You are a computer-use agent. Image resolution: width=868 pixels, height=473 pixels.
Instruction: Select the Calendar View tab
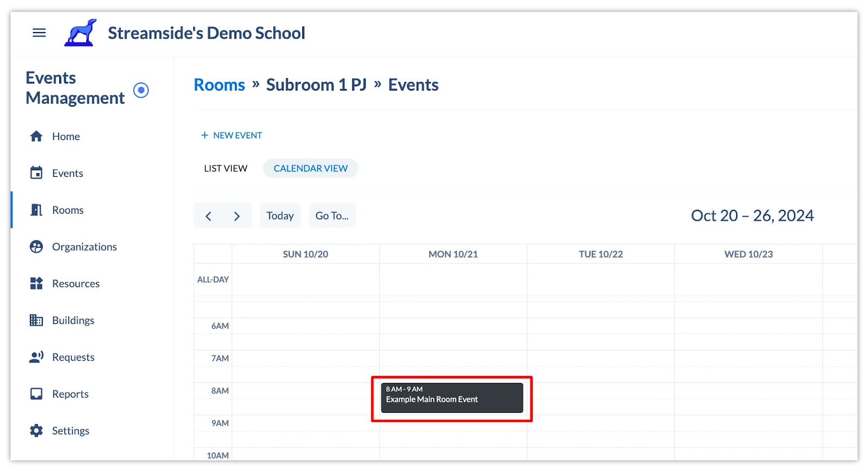pyautogui.click(x=310, y=169)
